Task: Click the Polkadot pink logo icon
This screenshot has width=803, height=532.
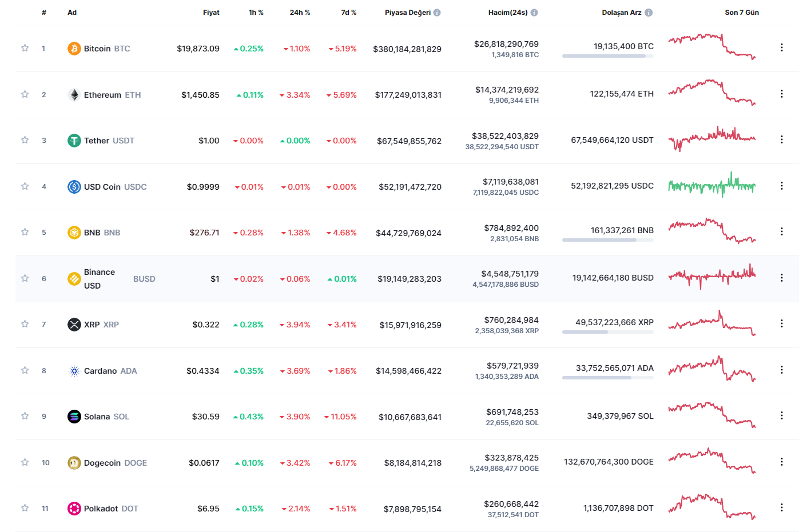Action: coord(74,509)
